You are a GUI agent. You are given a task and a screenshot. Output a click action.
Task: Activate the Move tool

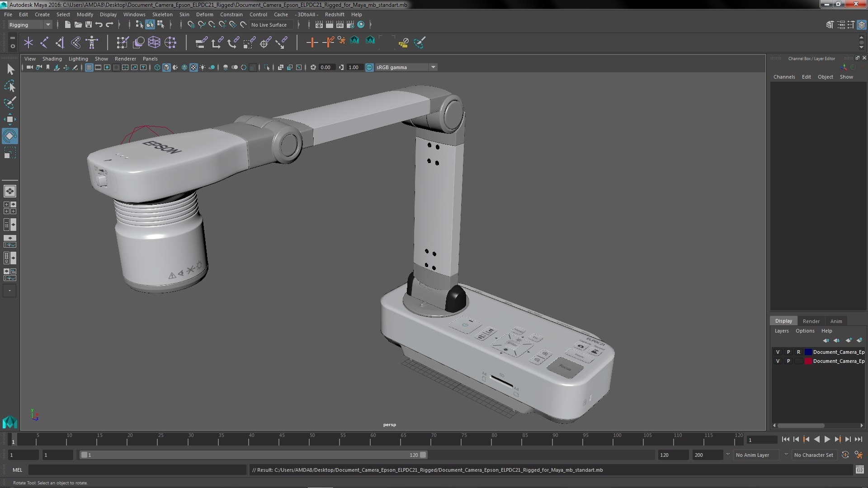(x=10, y=119)
